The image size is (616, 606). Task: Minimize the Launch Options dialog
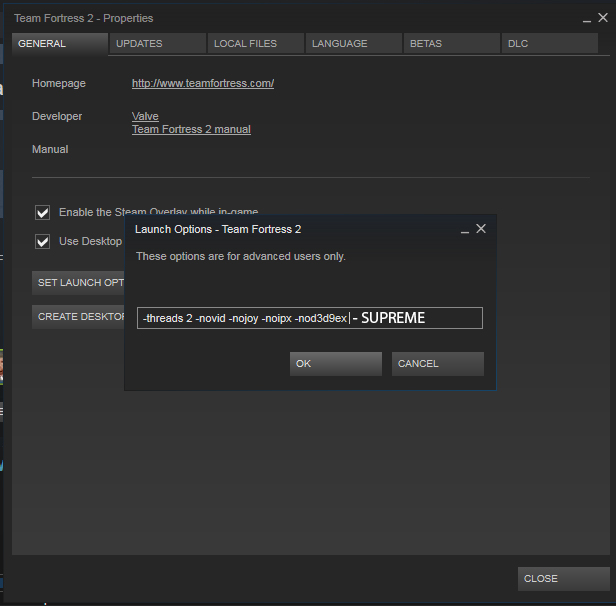465,230
